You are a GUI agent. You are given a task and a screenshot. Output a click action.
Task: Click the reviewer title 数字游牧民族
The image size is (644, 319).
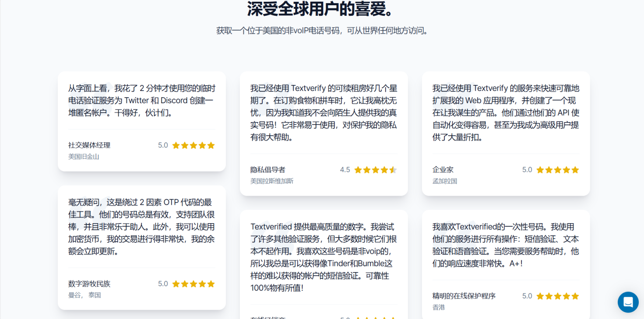tap(89, 284)
